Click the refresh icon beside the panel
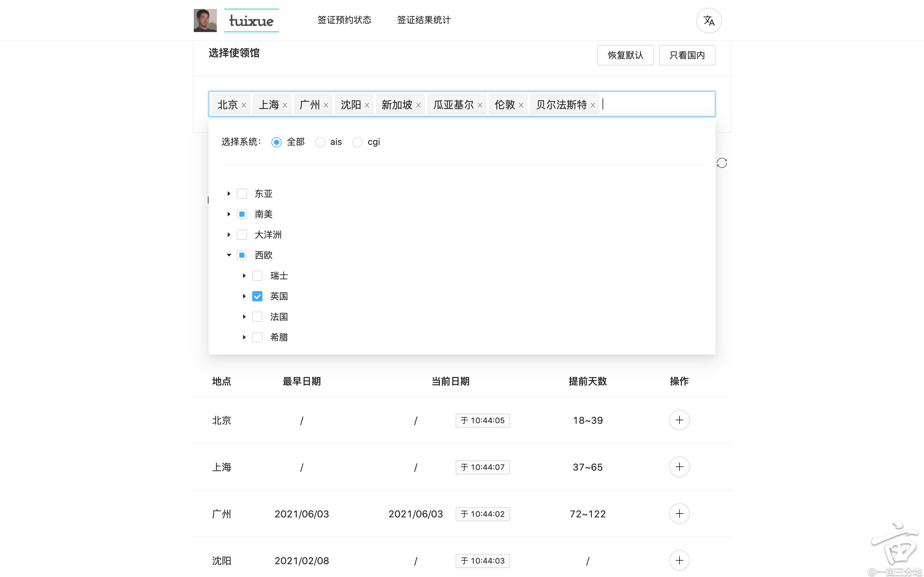 click(722, 163)
